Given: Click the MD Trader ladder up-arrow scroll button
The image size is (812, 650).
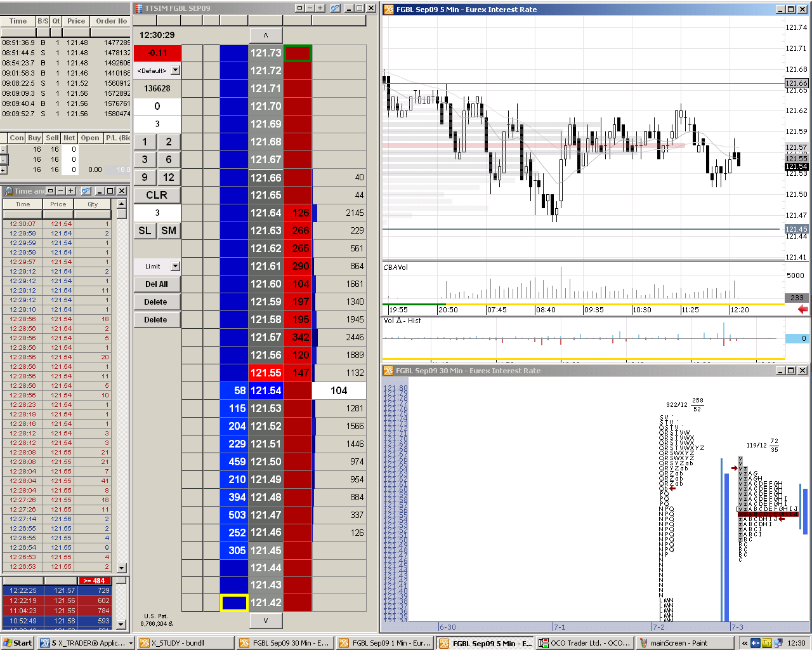Looking at the screenshot, I should [265, 35].
